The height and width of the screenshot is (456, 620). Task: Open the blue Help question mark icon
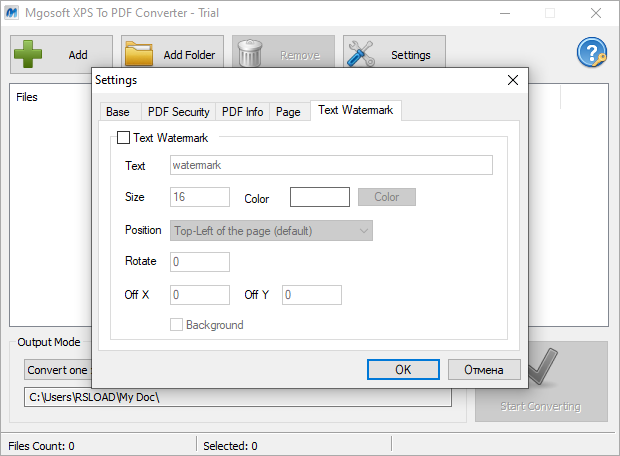coord(592,52)
